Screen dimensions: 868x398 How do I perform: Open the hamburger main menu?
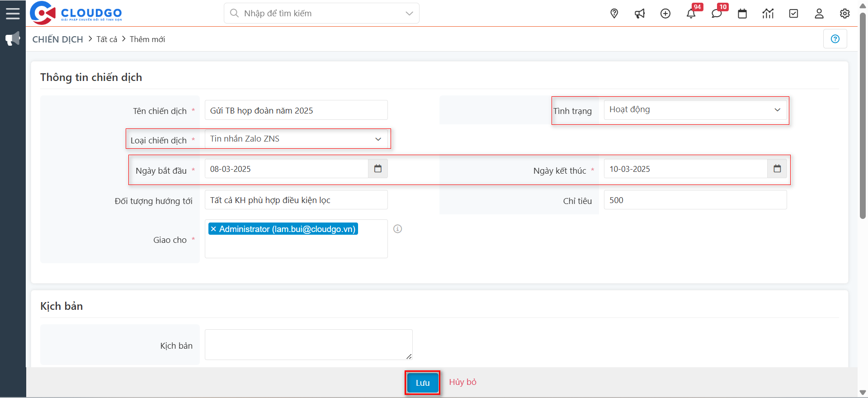(13, 13)
